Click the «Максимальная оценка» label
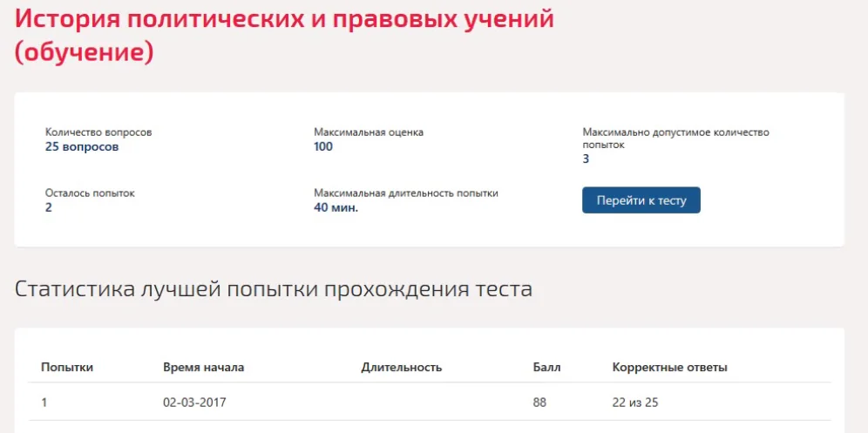The height and width of the screenshot is (433, 868). pos(369,132)
